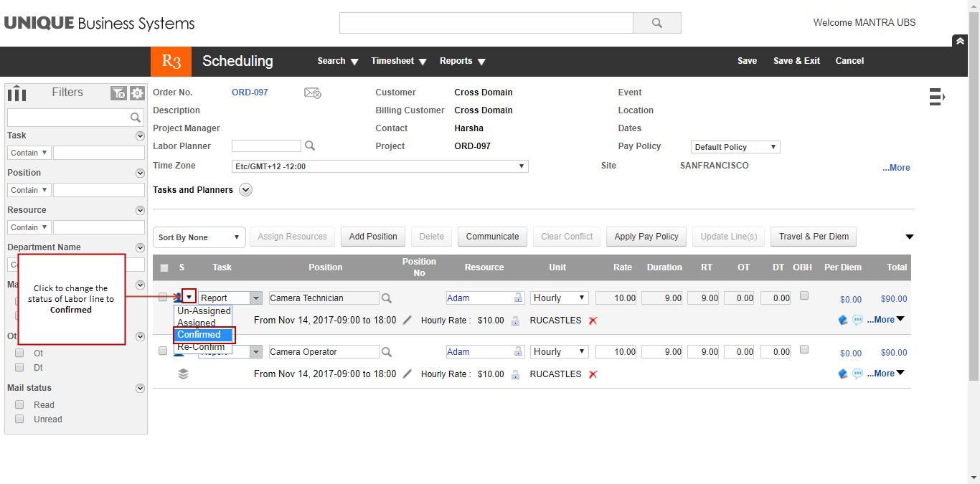Click the mail envelope icon next to ORD-097
Image resolution: width=980 pixels, height=484 pixels.
(311, 92)
